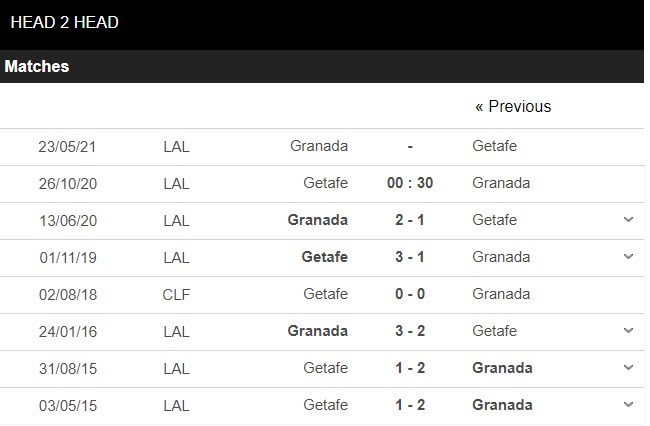Expand the 24/01/16 Granada 3-2 match chevron

tap(628, 330)
